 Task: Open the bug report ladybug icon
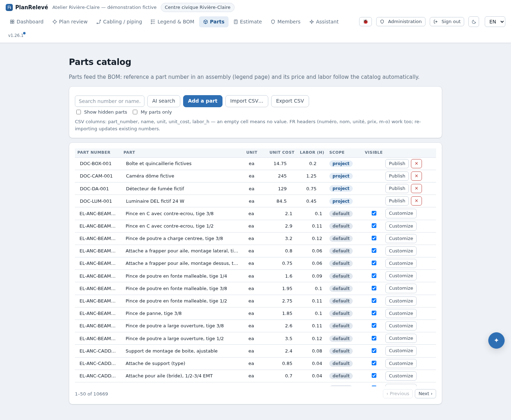(366, 22)
